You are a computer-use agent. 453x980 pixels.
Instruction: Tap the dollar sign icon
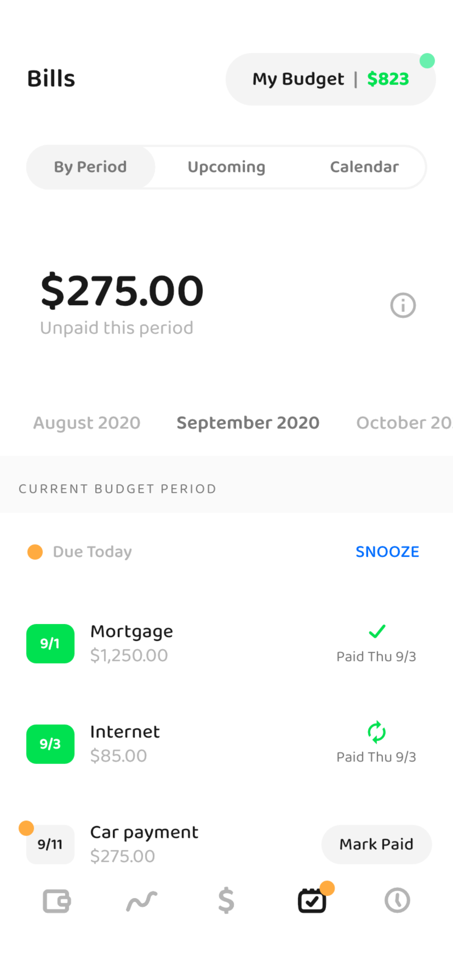coord(226,901)
